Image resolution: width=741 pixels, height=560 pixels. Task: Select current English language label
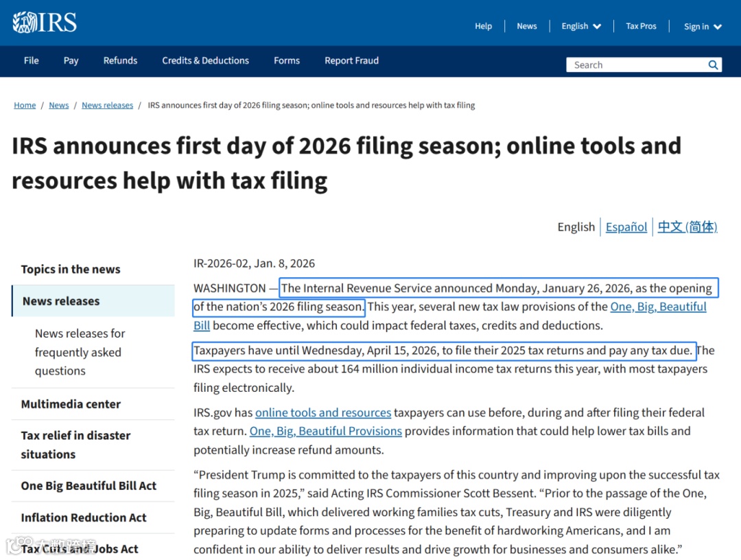[x=576, y=227]
